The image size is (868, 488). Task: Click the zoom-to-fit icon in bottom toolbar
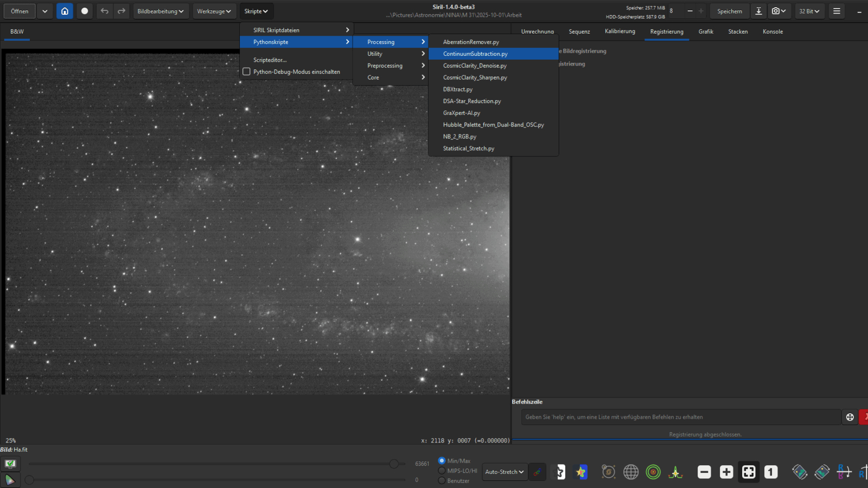coord(749,472)
